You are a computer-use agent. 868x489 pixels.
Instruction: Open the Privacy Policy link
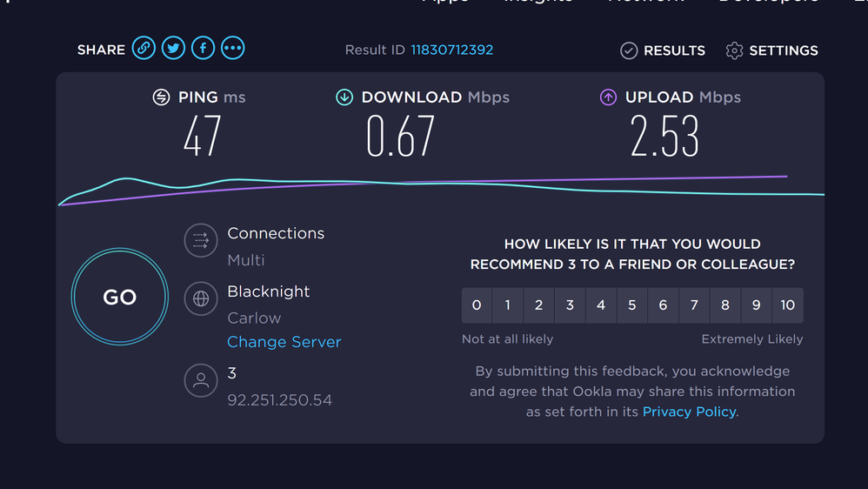[x=689, y=412]
